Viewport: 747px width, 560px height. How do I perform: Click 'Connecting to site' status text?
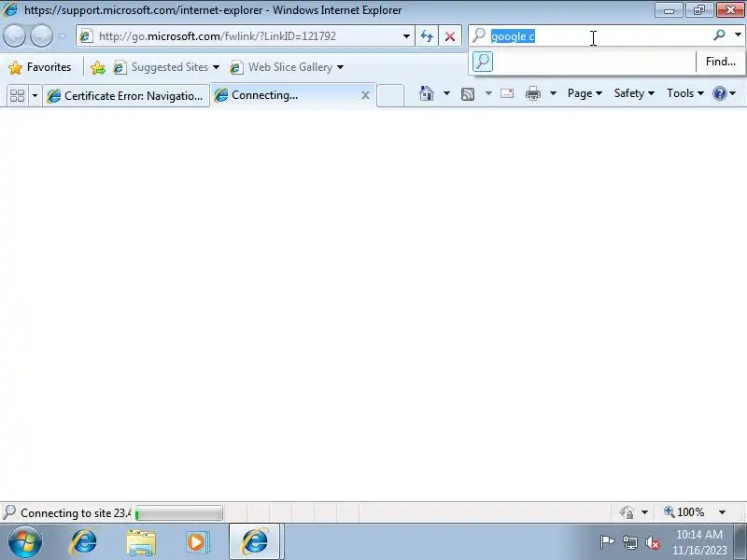pyautogui.click(x=76, y=512)
